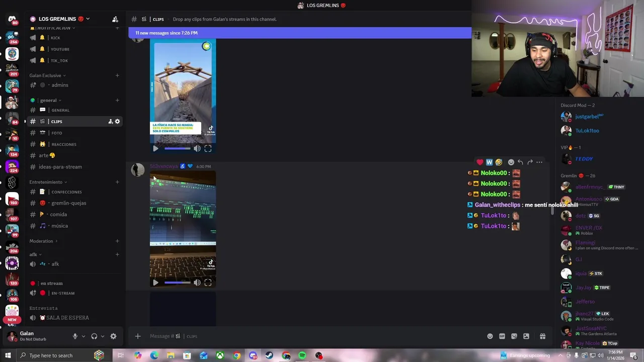Open microphone input options arrow
644x362 pixels.
84,336
